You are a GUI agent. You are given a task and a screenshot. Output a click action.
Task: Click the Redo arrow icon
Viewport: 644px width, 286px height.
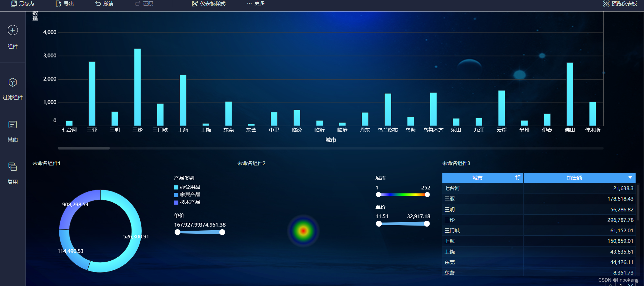[138, 3]
